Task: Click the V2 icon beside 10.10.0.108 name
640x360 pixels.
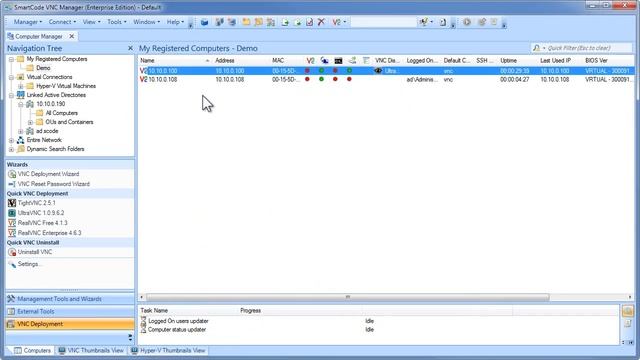Action: coord(143,79)
